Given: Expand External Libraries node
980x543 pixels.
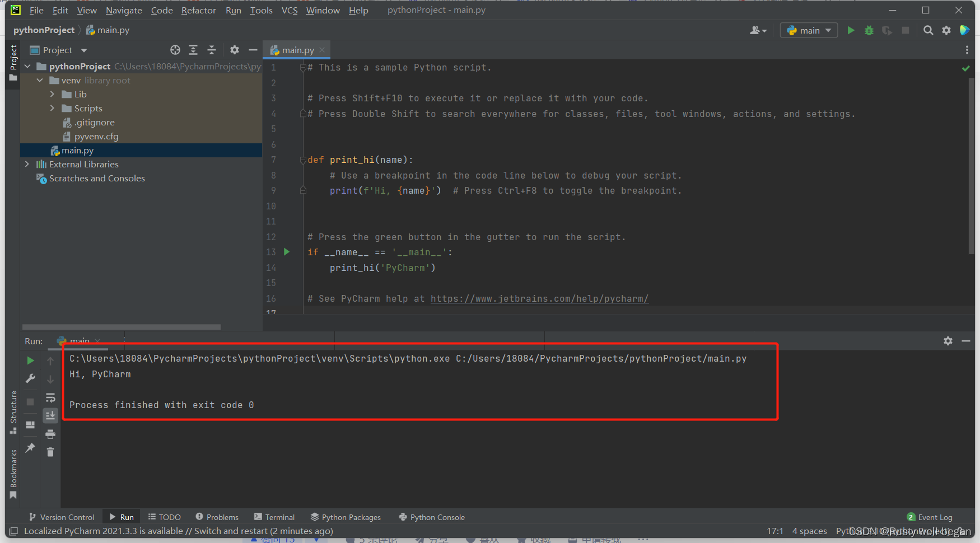Looking at the screenshot, I should 27,164.
